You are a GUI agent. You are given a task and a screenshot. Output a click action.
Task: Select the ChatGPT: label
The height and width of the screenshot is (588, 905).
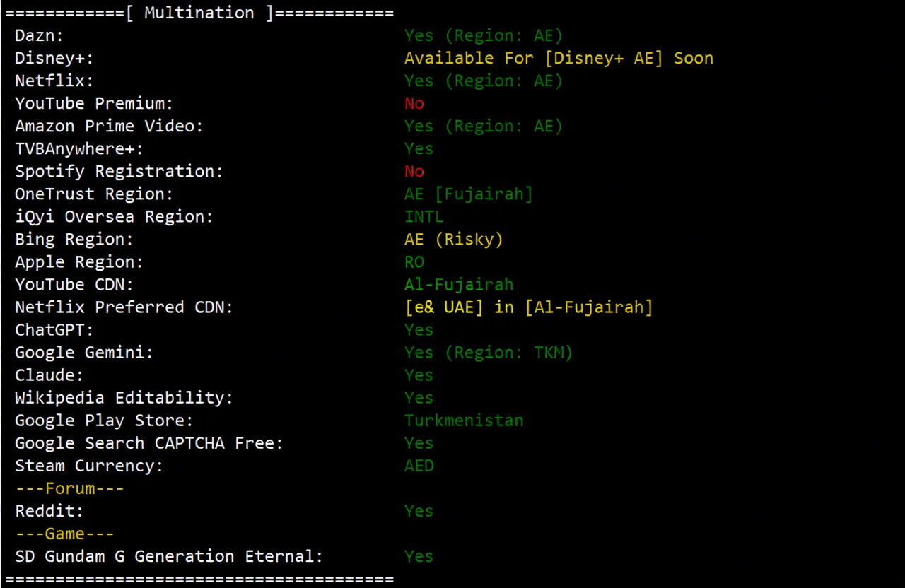(54, 329)
